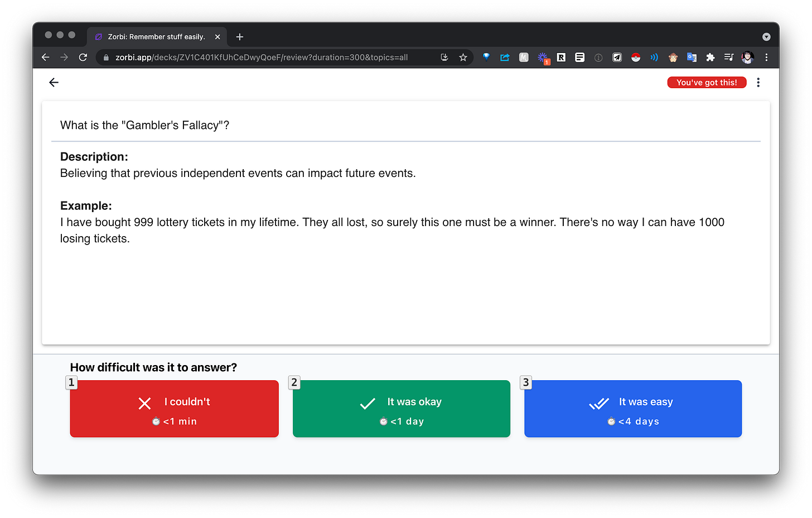The image size is (812, 518).
Task: Click the "You've got this!" badge
Action: [x=707, y=83]
